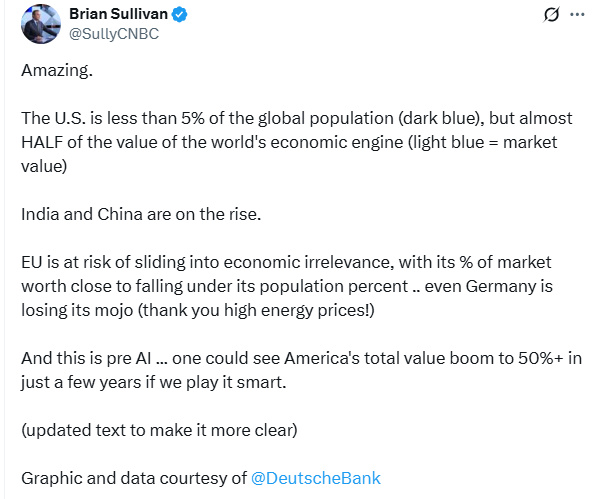Click the "(dark blue)" phrase in the post
594x499 pixels.
click(441, 119)
